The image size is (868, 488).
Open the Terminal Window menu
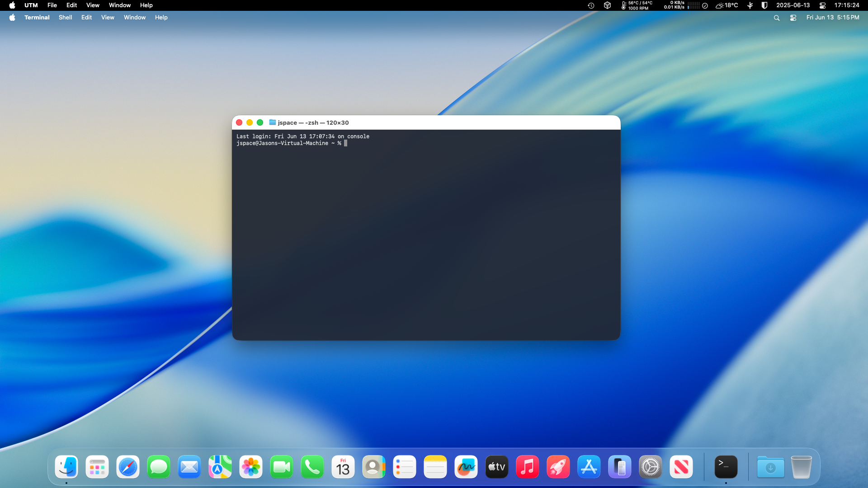click(135, 18)
